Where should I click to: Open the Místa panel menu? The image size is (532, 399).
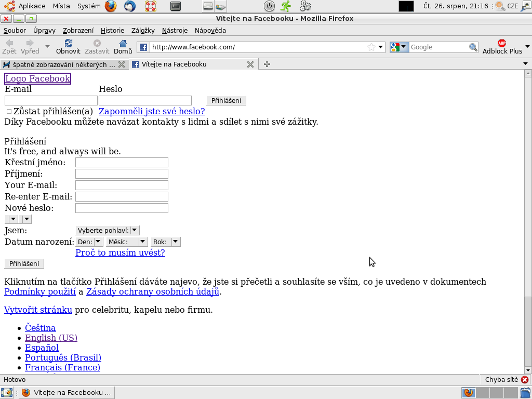coord(61,6)
